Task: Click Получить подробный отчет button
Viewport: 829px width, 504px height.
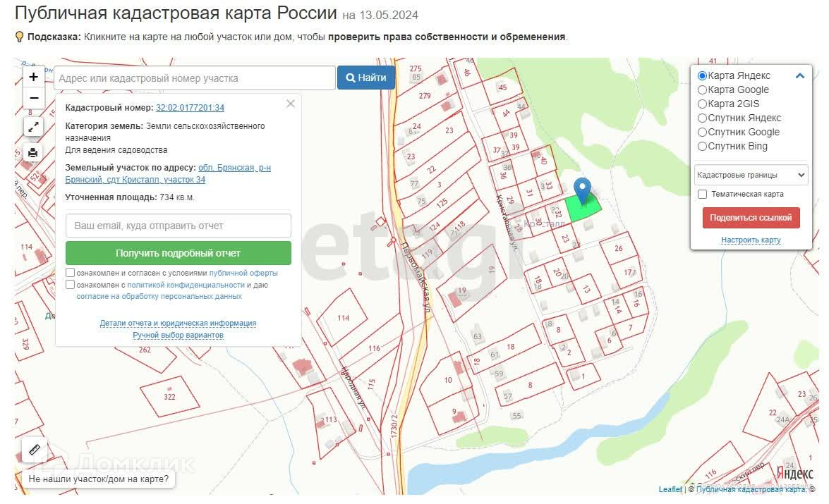Action: pos(178,253)
